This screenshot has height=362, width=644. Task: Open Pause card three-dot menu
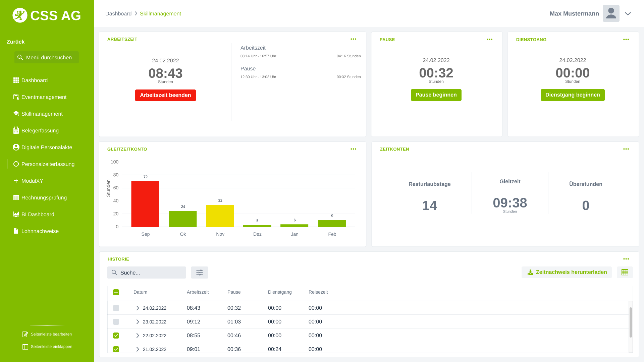489,40
